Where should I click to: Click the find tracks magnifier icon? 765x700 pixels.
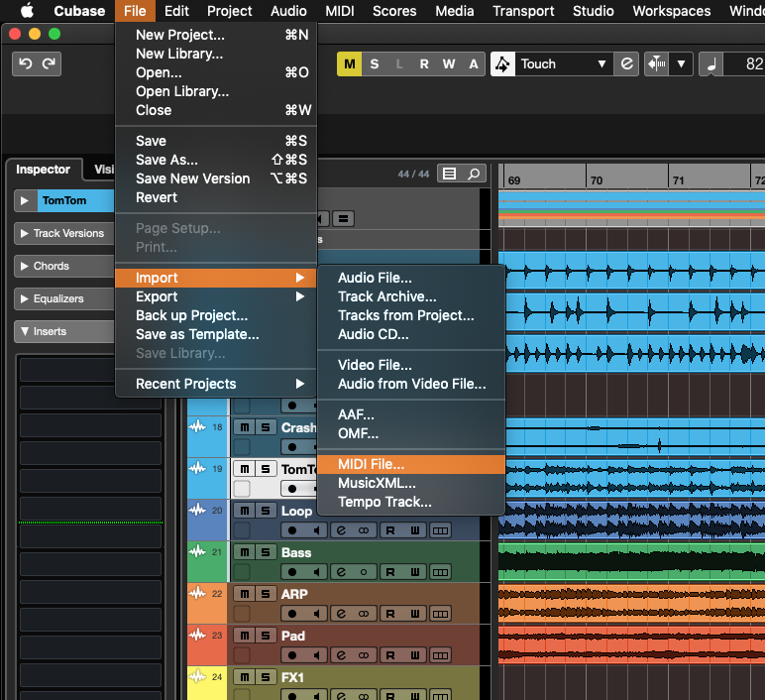[x=474, y=174]
